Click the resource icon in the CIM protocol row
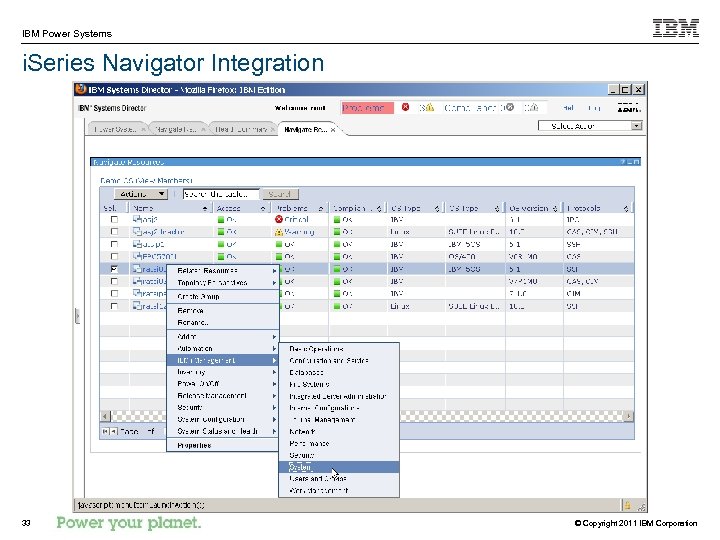Screen dimensions: 720x540 (137, 293)
